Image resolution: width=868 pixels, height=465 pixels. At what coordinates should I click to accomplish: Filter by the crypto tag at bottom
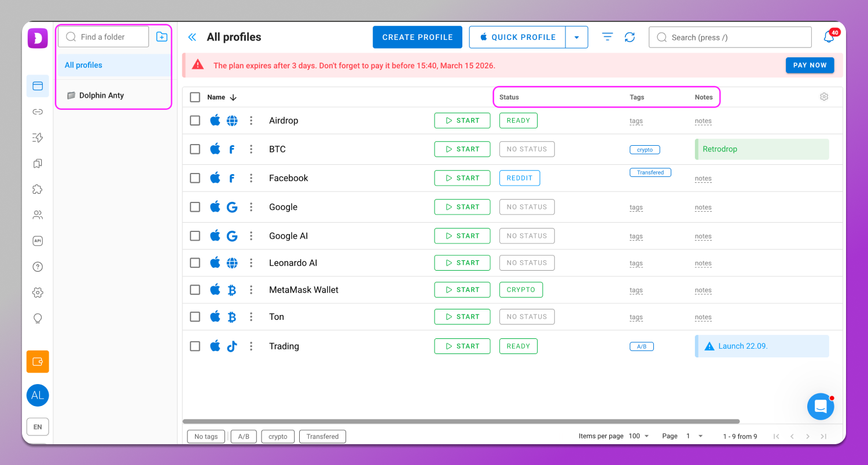[x=278, y=437]
